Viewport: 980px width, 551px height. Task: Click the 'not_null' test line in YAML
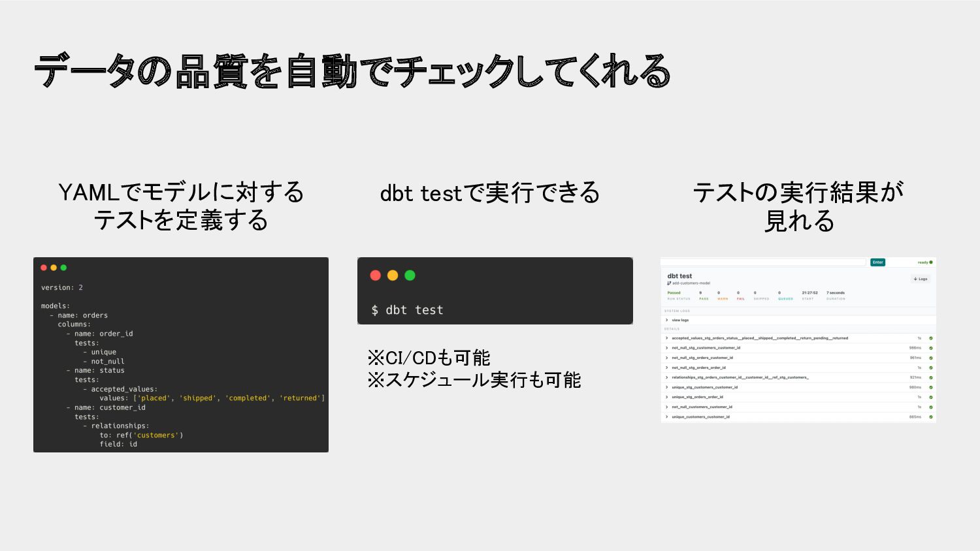(x=103, y=362)
